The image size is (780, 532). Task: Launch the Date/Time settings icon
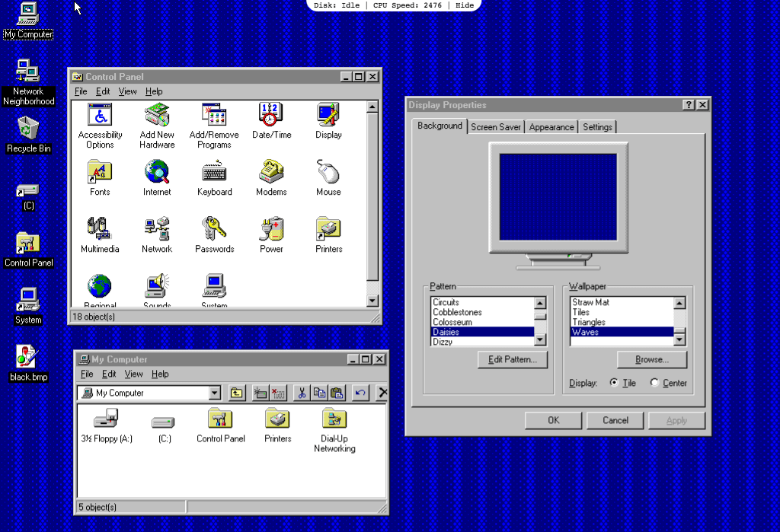tap(271, 118)
